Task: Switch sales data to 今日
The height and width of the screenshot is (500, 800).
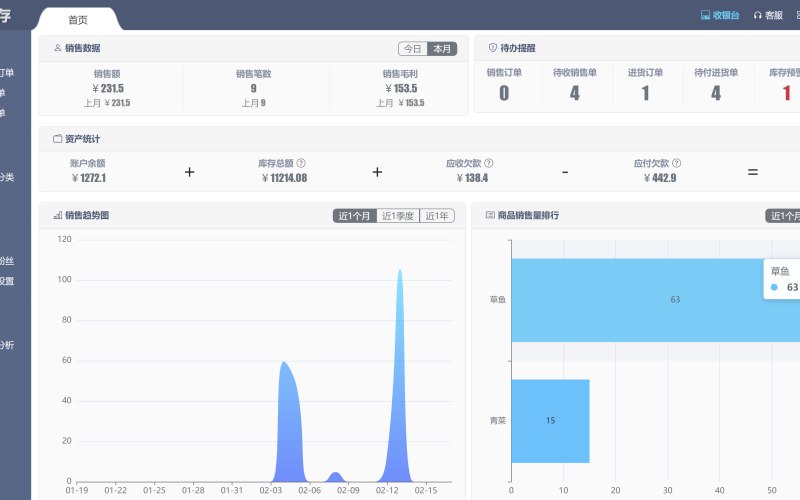Action: coord(413,48)
